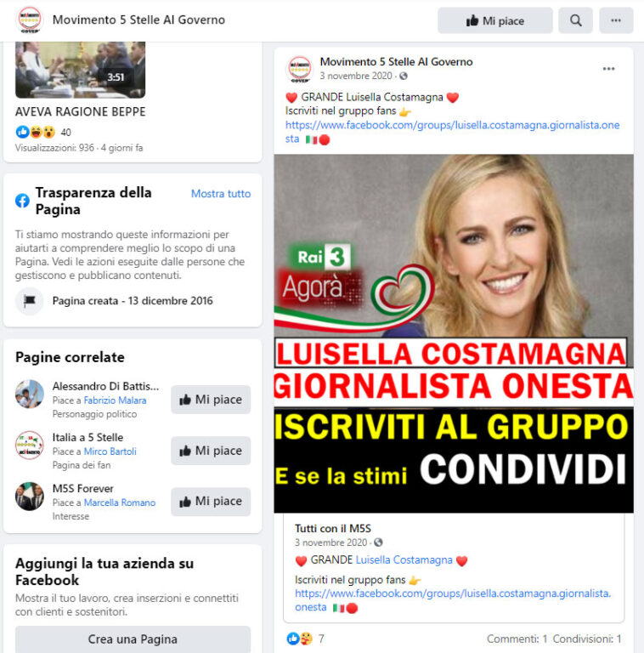Viewport: 644px width, 653px height.
Task: Open the page header three-dots menu
Action: coord(616,20)
